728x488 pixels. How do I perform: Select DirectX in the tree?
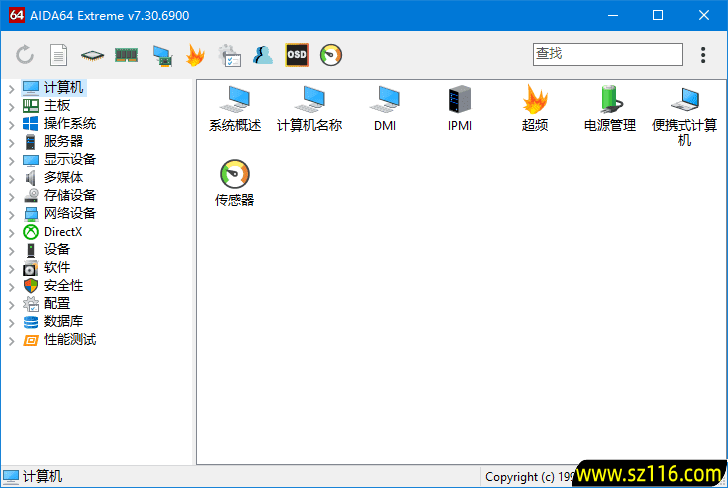tap(63, 231)
